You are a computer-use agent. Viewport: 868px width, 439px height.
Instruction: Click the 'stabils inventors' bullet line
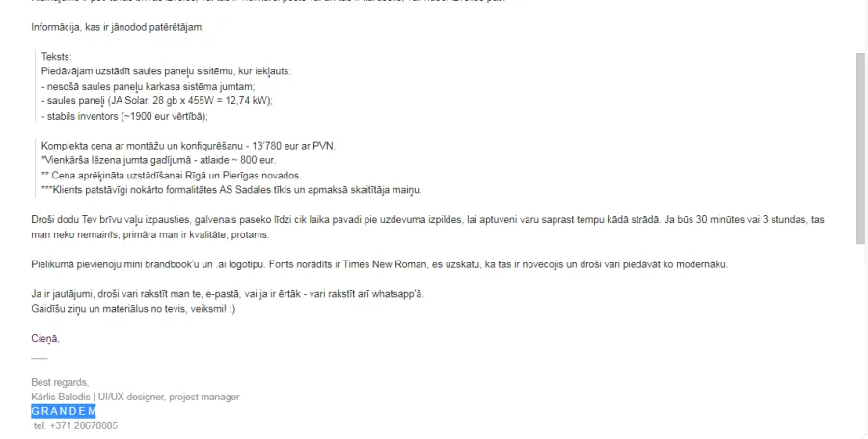click(124, 116)
